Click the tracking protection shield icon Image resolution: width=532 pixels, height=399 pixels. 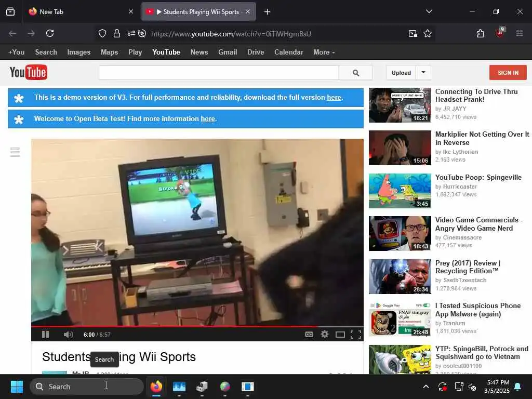pos(102,33)
